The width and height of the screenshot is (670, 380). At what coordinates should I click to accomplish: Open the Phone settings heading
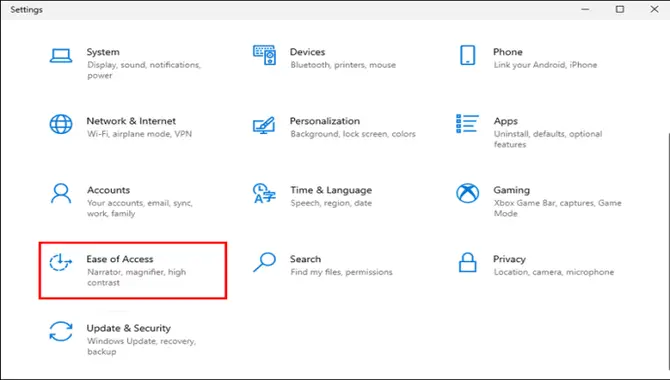pyautogui.click(x=508, y=52)
